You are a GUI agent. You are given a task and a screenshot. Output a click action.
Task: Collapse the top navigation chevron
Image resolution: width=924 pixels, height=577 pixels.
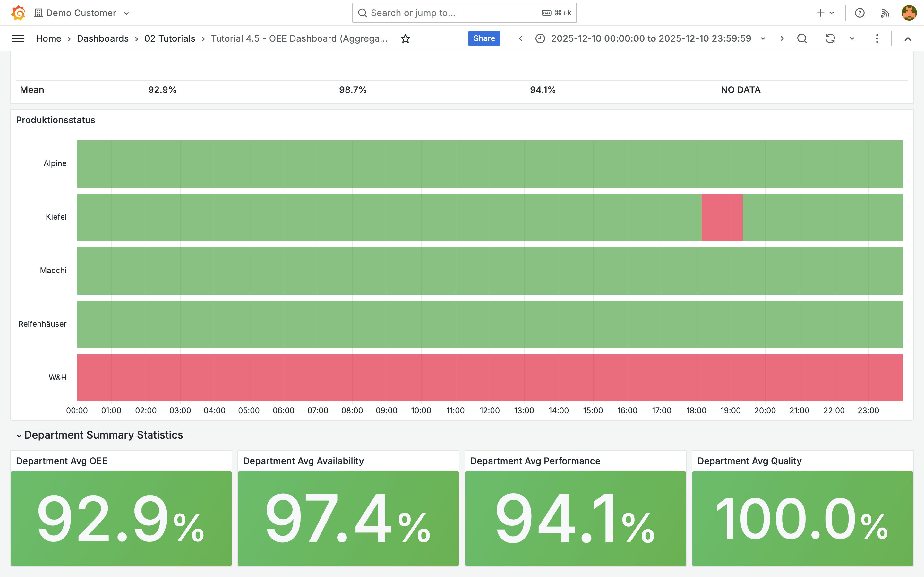pos(908,39)
